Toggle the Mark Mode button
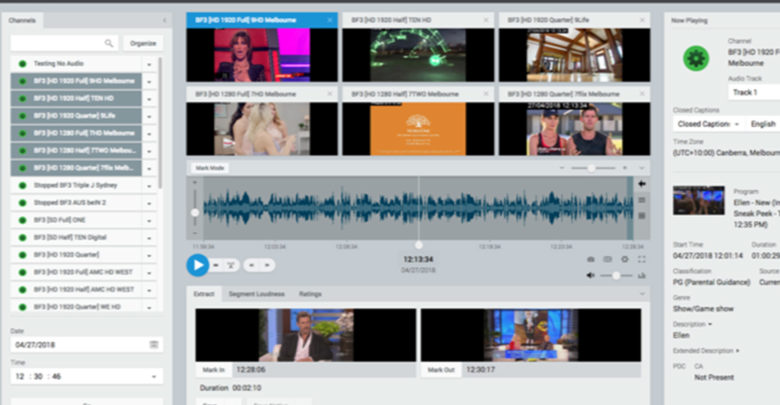Viewport: 780px width, 405px height. (x=210, y=168)
